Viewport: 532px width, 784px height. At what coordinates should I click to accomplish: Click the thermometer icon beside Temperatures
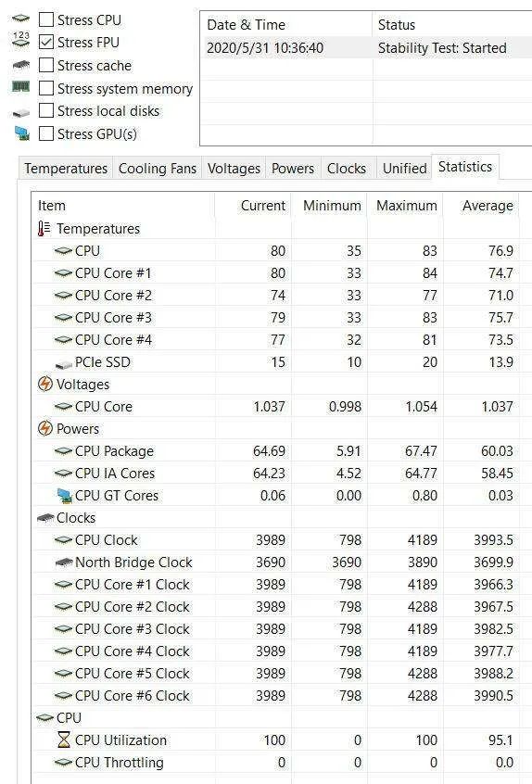point(44,229)
